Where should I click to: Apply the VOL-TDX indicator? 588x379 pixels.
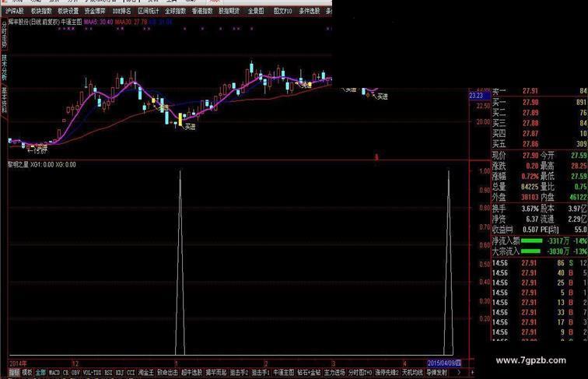click(x=93, y=373)
